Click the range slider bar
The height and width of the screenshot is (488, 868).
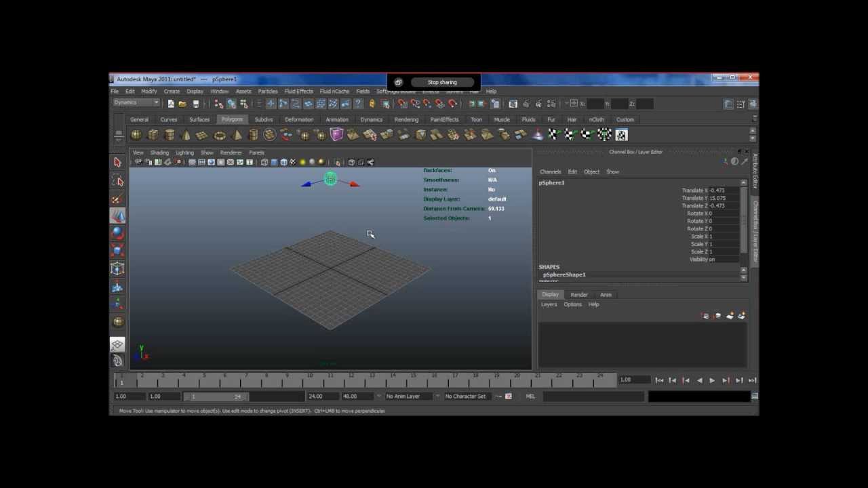pos(216,396)
